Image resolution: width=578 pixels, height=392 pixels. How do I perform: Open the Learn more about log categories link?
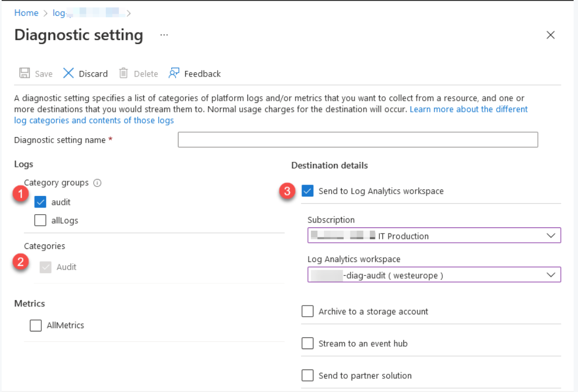468,110
